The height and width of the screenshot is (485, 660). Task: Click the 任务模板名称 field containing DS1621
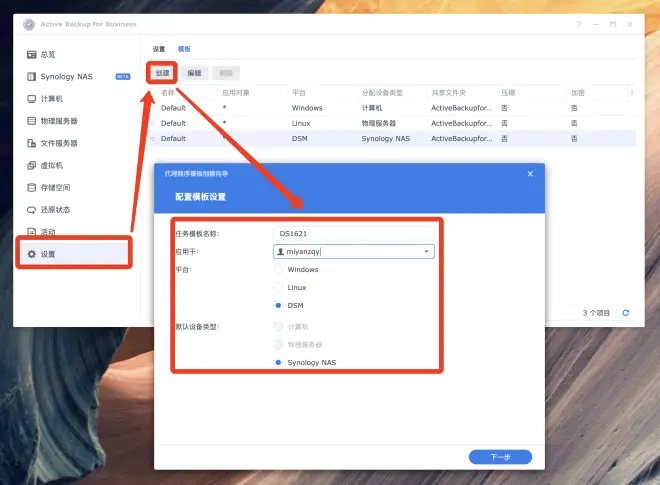click(354, 234)
